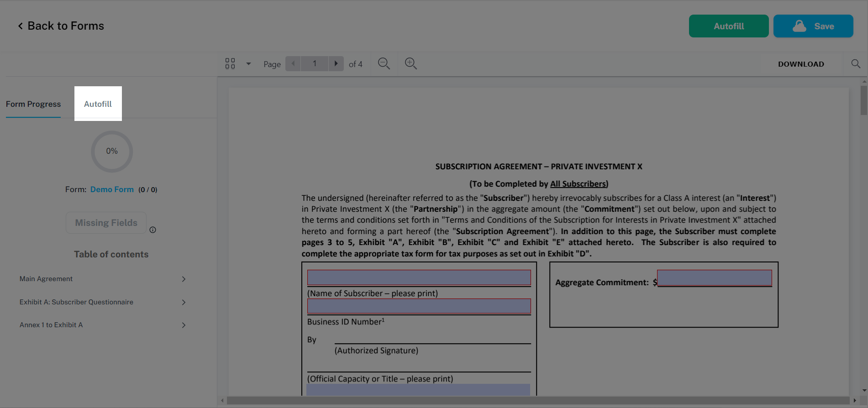
Task: Click the page number input field
Action: [x=315, y=63]
